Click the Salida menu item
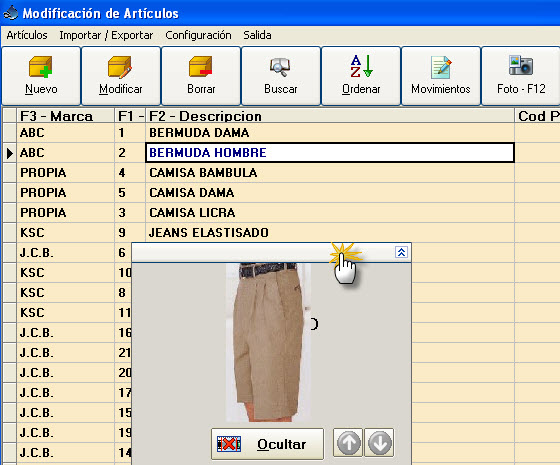Screen dimensions: 560x465 257,35
